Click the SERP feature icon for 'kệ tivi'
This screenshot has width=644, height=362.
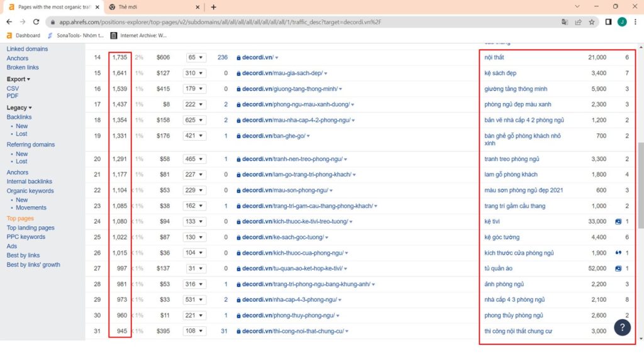618,222
